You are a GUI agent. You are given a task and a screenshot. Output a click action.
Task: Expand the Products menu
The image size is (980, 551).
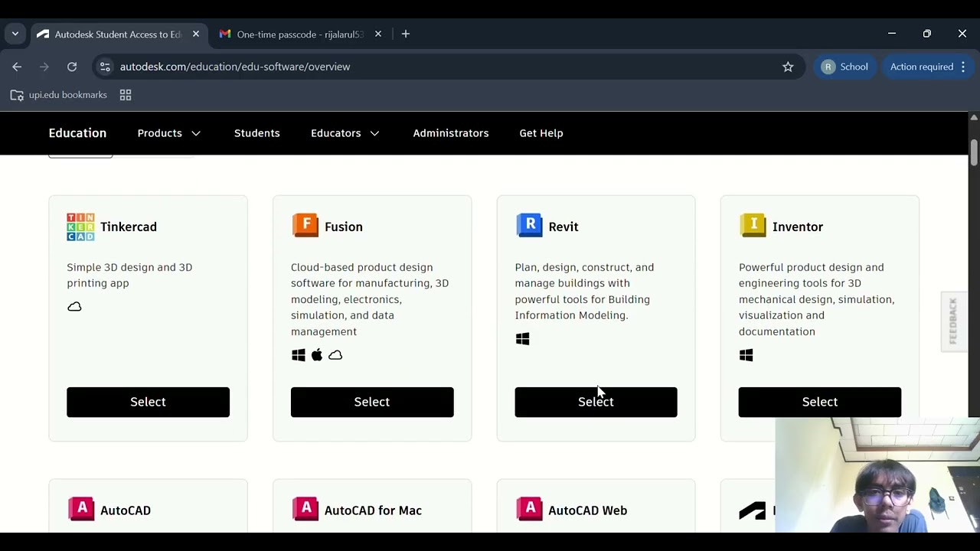tap(169, 133)
